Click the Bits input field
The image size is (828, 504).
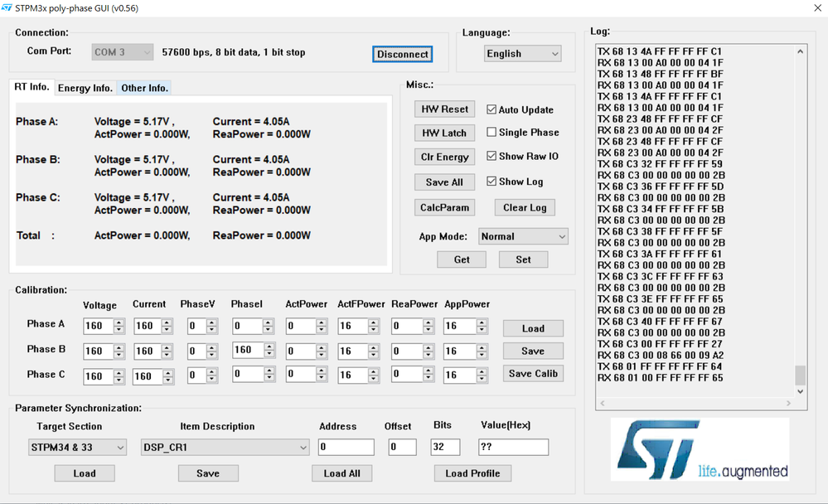tap(445, 447)
